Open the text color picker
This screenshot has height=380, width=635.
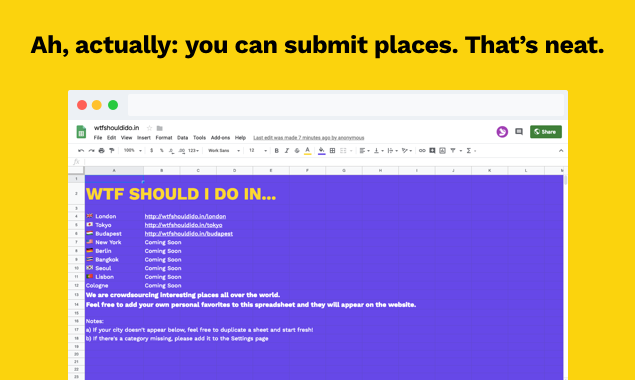pyautogui.click(x=308, y=151)
